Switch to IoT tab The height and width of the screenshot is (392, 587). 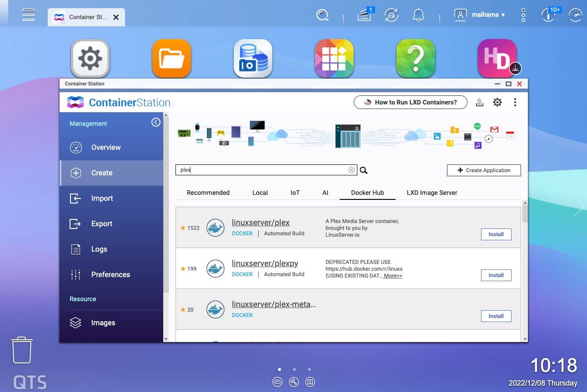point(295,193)
